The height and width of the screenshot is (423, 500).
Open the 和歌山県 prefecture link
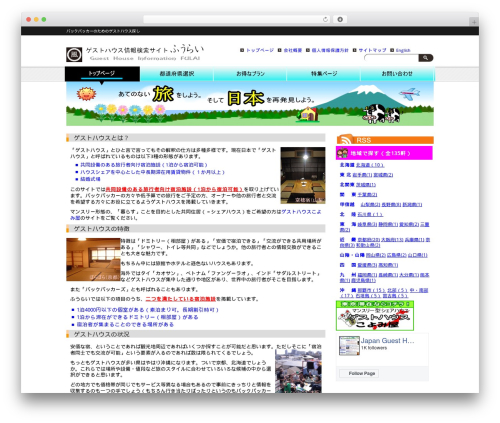click(x=368, y=246)
